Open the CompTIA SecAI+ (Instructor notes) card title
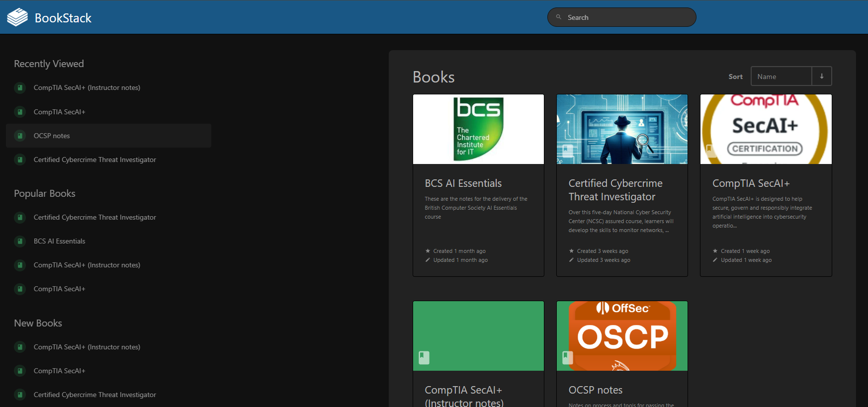This screenshot has width=868, height=407. 464,396
